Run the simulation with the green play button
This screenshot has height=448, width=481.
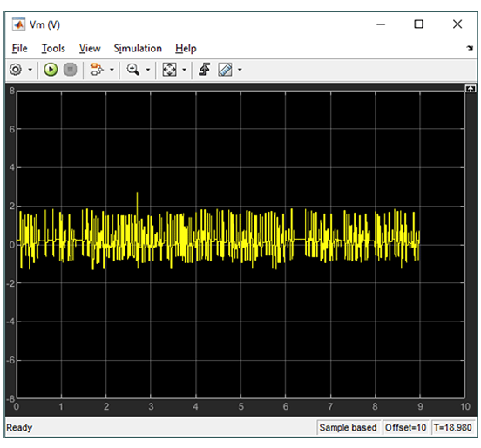pyautogui.click(x=51, y=70)
